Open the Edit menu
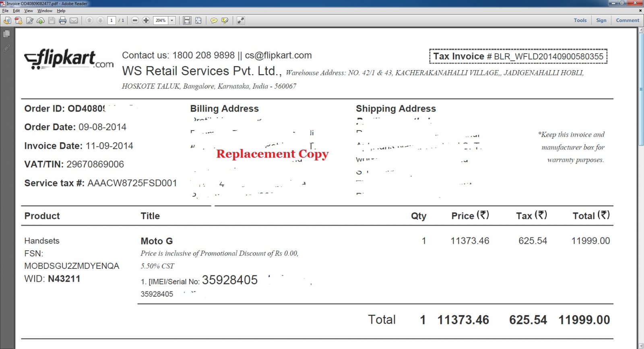Screen dimensions: 644x349 17,11
